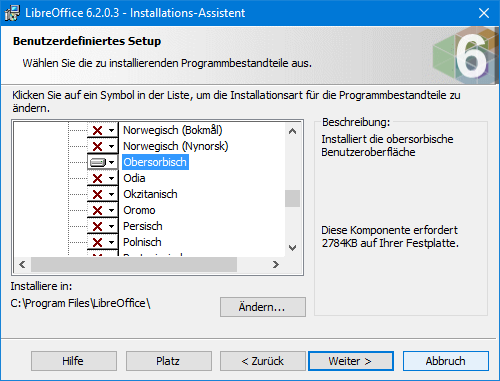Open the install-state dropdown arrow for Polnisch
The width and height of the screenshot is (500, 381).
112,242
